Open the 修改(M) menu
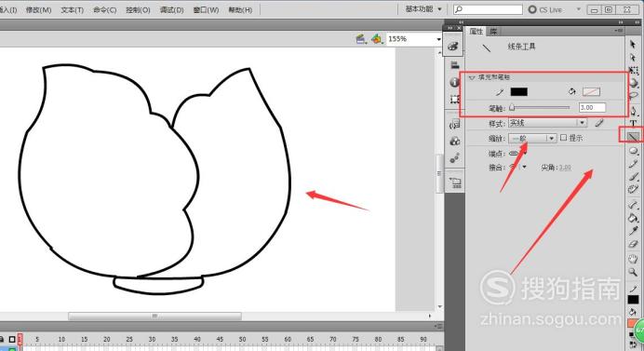 point(38,9)
